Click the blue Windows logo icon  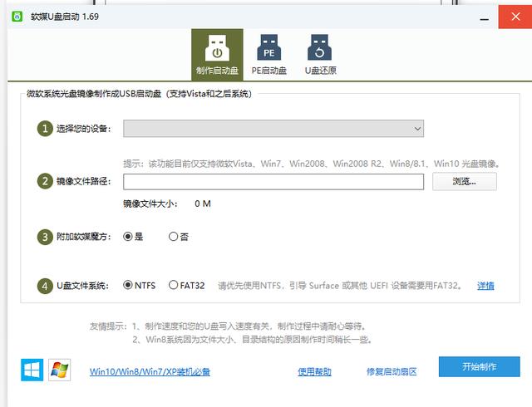point(32,370)
